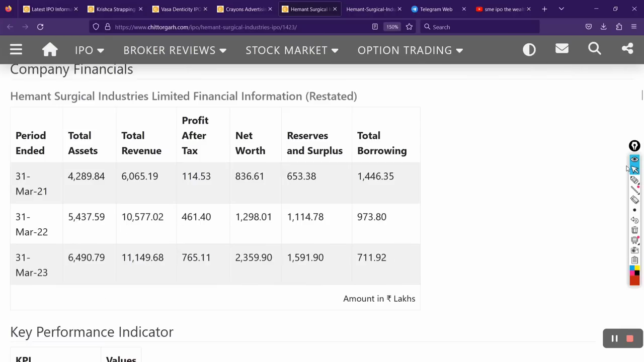Toggle annotation visibility eye icon
The height and width of the screenshot is (362, 644).
pyautogui.click(x=634, y=159)
